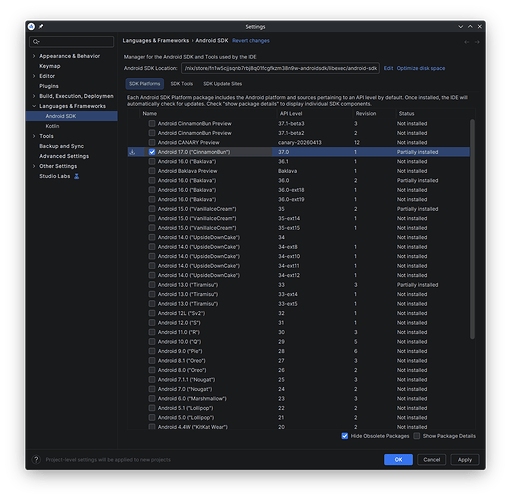This screenshot has height=500, width=510.
Task: Expand Appearance & Behavior section
Action: [x=34, y=56]
